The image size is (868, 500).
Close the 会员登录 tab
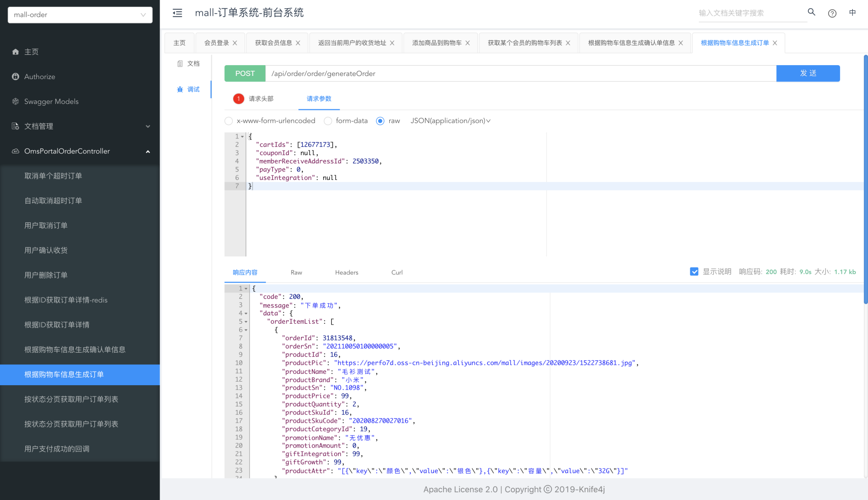point(235,43)
